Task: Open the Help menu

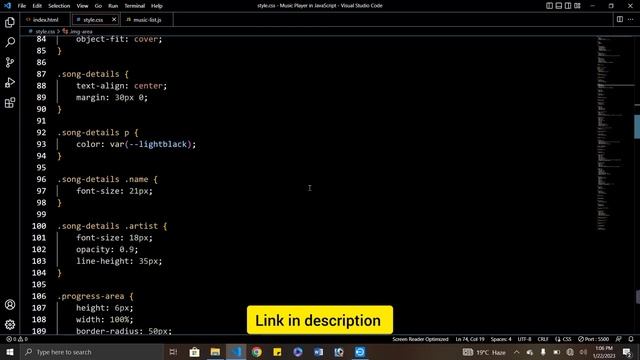Action: point(157,6)
